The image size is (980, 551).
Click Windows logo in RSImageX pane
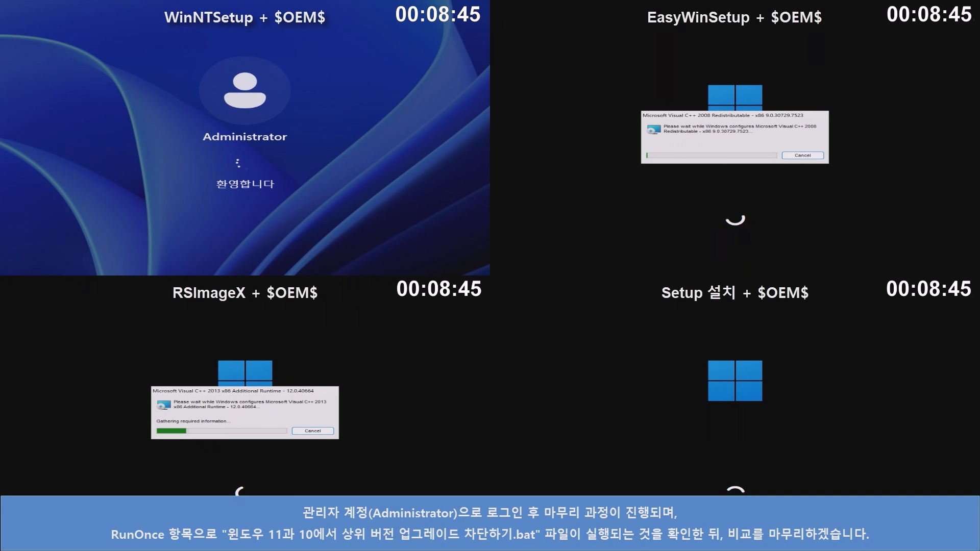[x=245, y=372]
